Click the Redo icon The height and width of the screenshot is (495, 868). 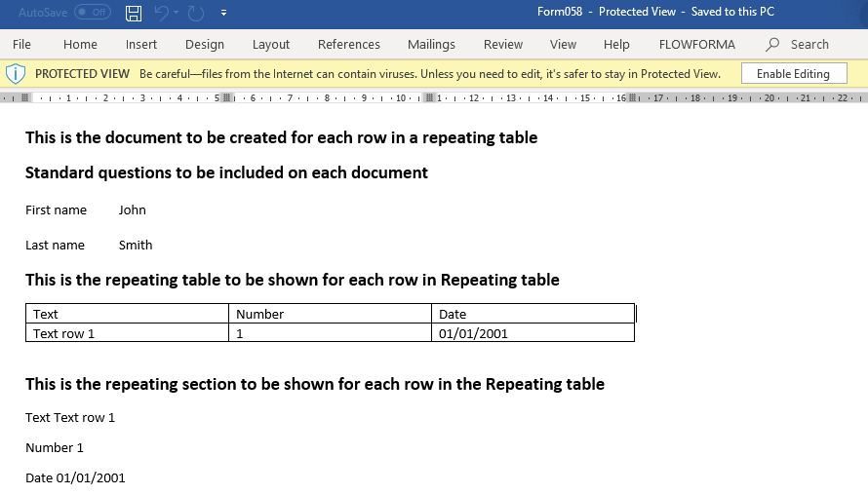196,12
